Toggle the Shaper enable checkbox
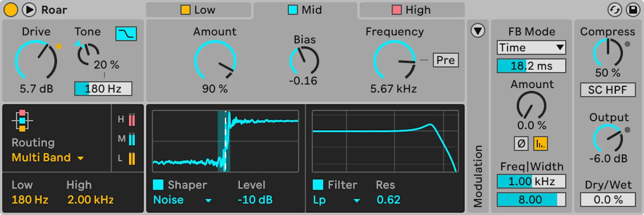 pos(158,185)
